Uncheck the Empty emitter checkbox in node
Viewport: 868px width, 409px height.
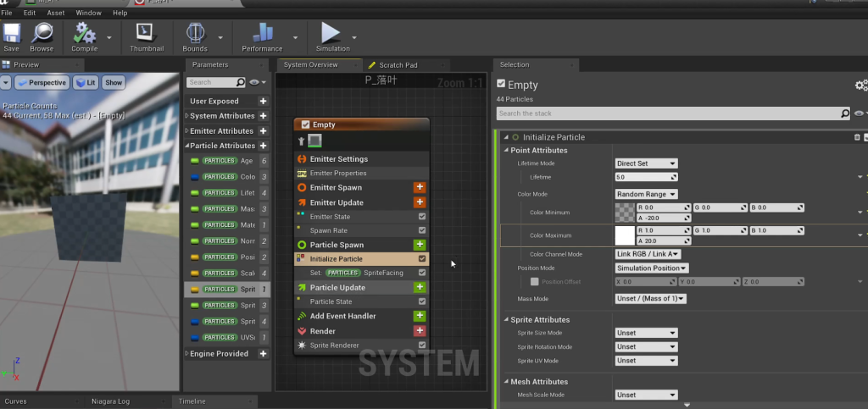[x=305, y=124]
